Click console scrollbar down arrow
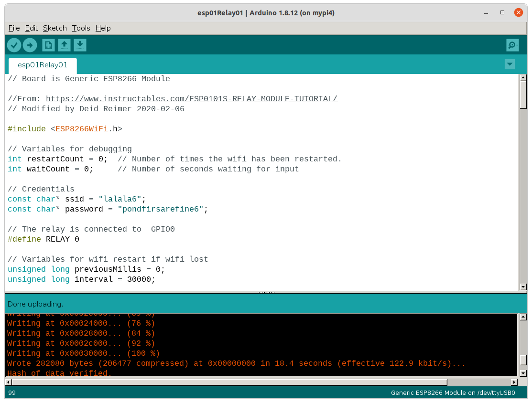This screenshot has height=403, width=532. tap(523, 373)
